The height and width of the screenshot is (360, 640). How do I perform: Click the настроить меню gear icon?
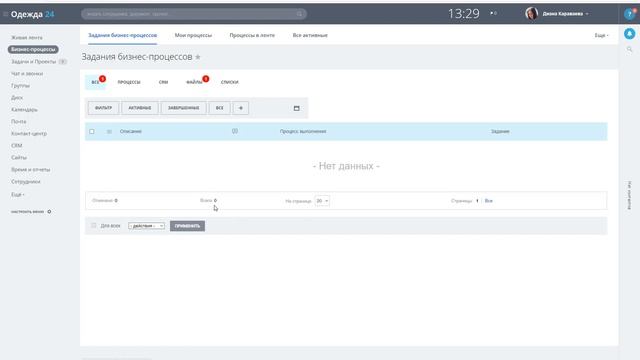[49, 211]
